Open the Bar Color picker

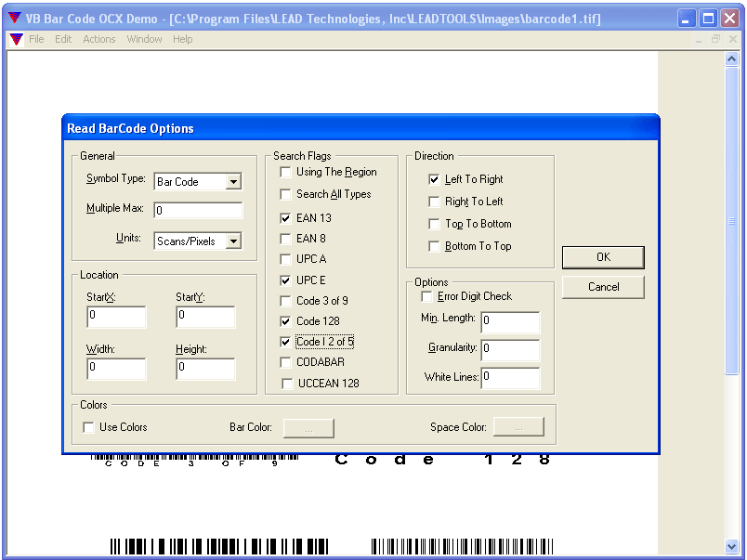[308, 427]
